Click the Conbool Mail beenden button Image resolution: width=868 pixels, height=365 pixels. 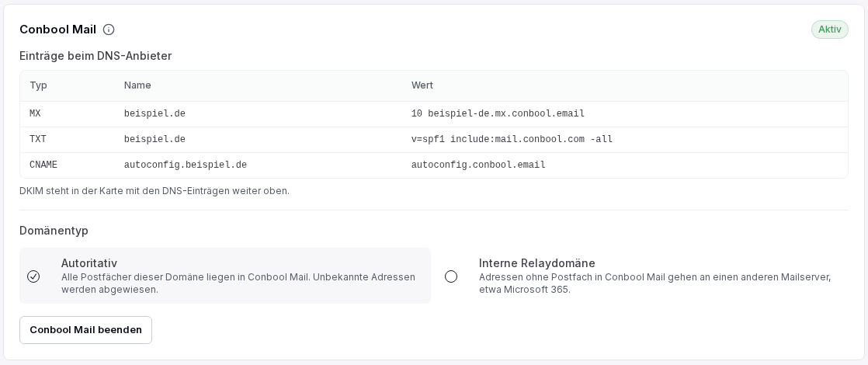pos(86,330)
